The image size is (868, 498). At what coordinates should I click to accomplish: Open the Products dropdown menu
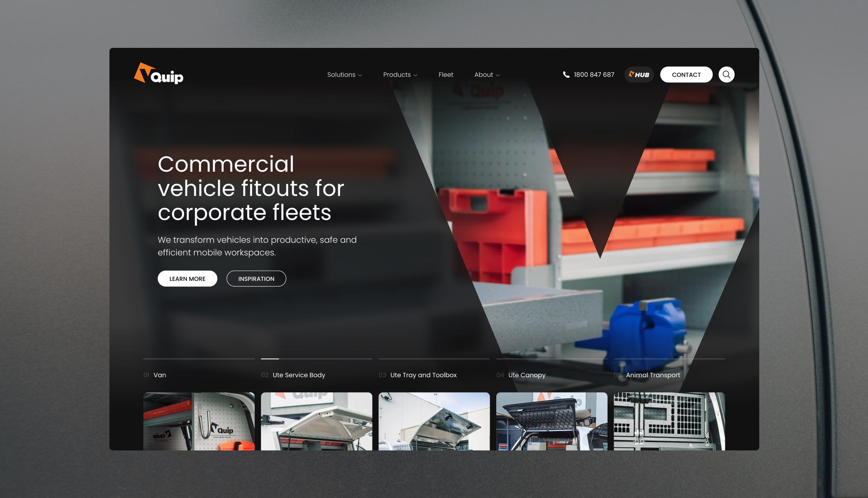point(400,75)
